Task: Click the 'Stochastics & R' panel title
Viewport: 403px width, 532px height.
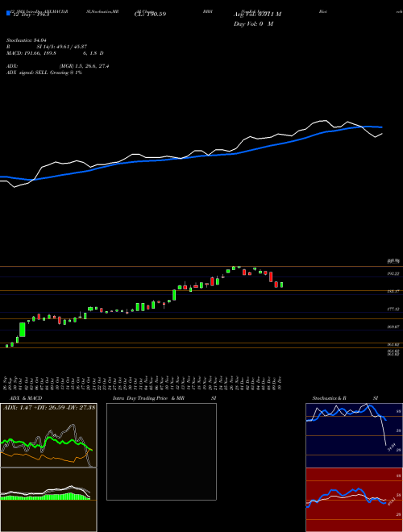Action: click(329, 398)
